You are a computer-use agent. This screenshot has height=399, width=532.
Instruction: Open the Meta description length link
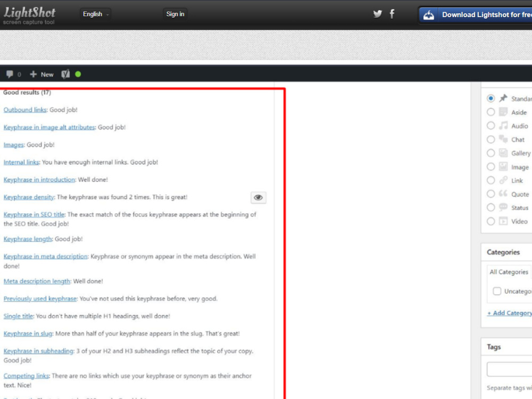click(37, 281)
